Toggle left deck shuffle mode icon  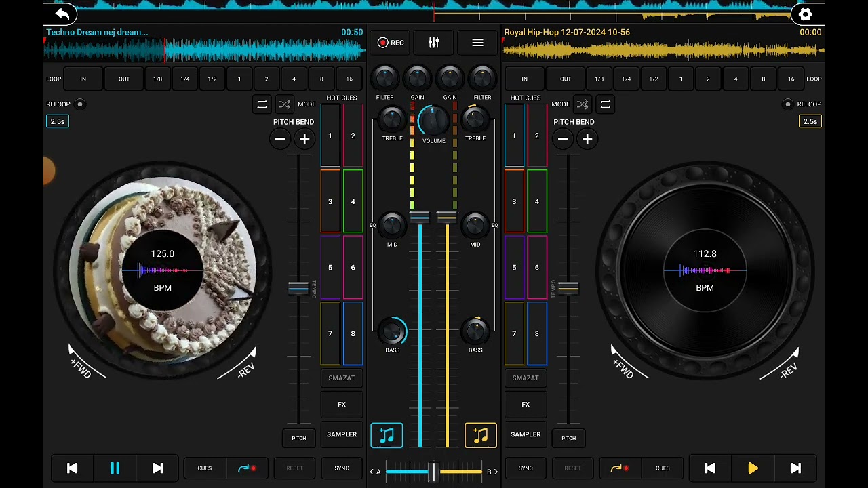point(284,104)
